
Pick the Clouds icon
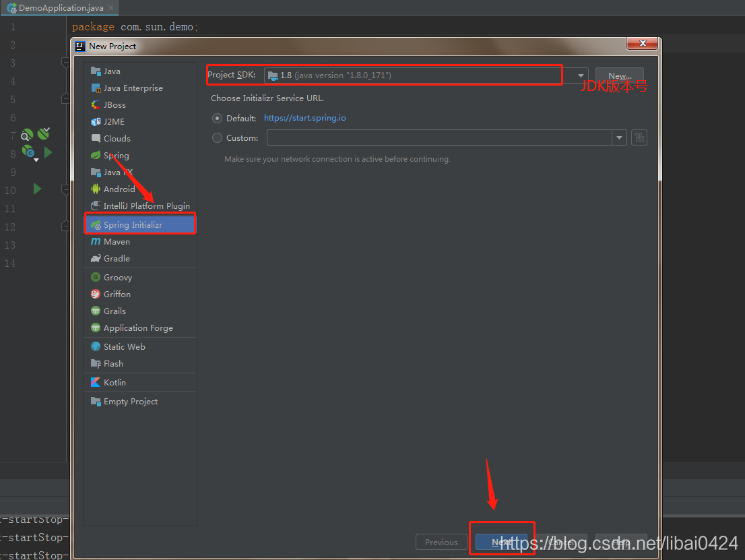click(96, 138)
